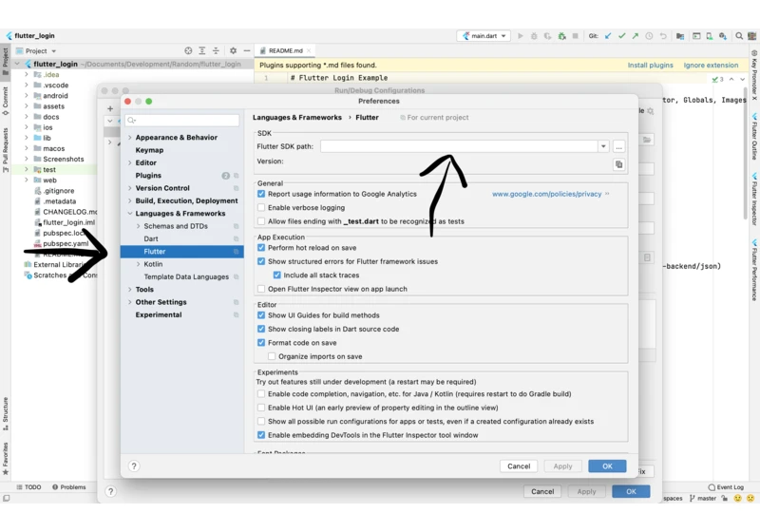
Task: Click the Run Anything terminal icon
Action: pyautogui.click(x=696, y=36)
